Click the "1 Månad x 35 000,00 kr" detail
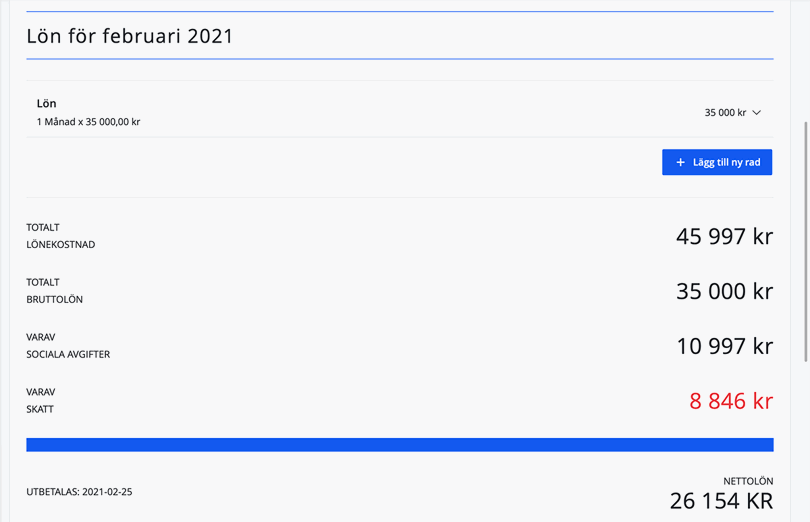The width and height of the screenshot is (810, 522). tap(88, 122)
